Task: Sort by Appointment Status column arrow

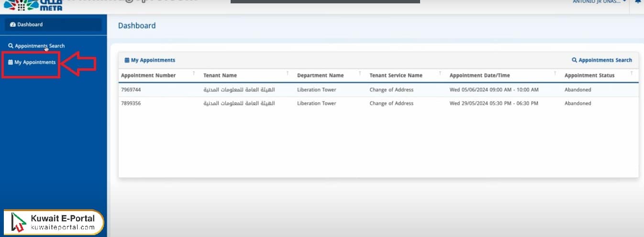Action: 632,73
